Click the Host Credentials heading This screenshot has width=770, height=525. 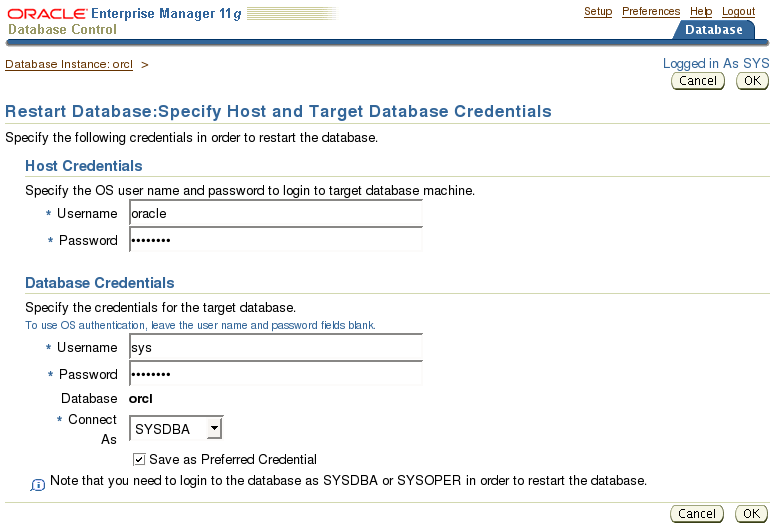tap(83, 166)
